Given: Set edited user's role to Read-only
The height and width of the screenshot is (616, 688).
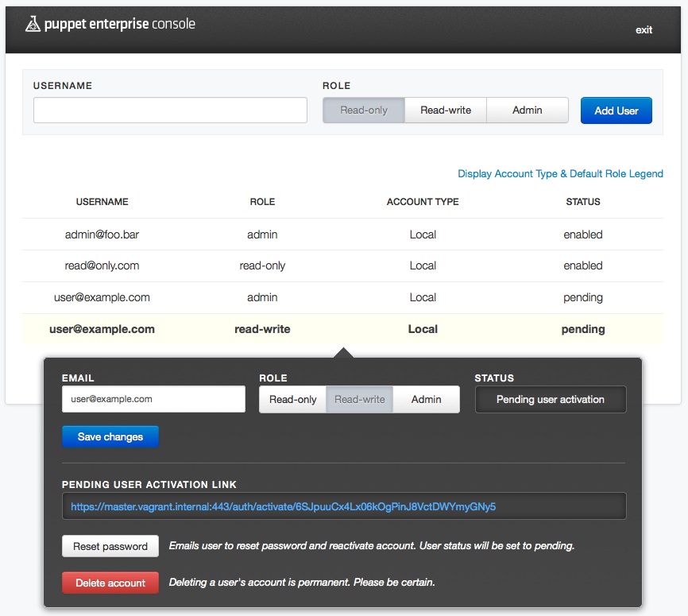Looking at the screenshot, I should 293,399.
